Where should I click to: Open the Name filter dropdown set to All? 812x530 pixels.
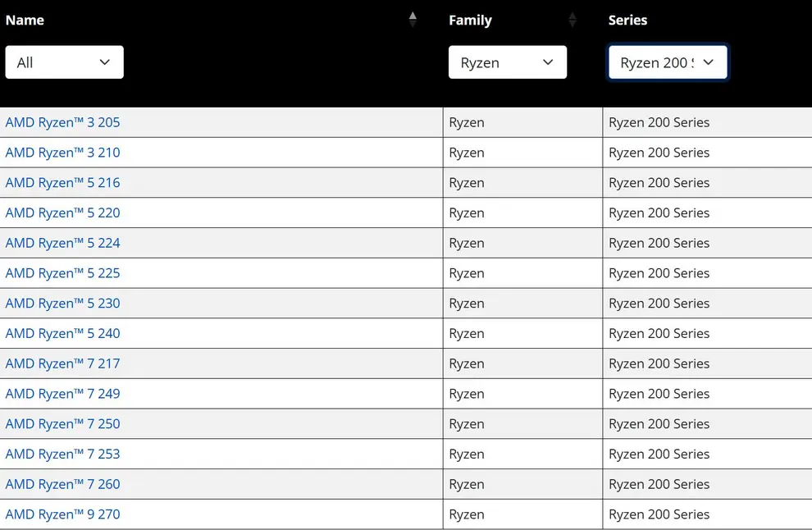(64, 62)
